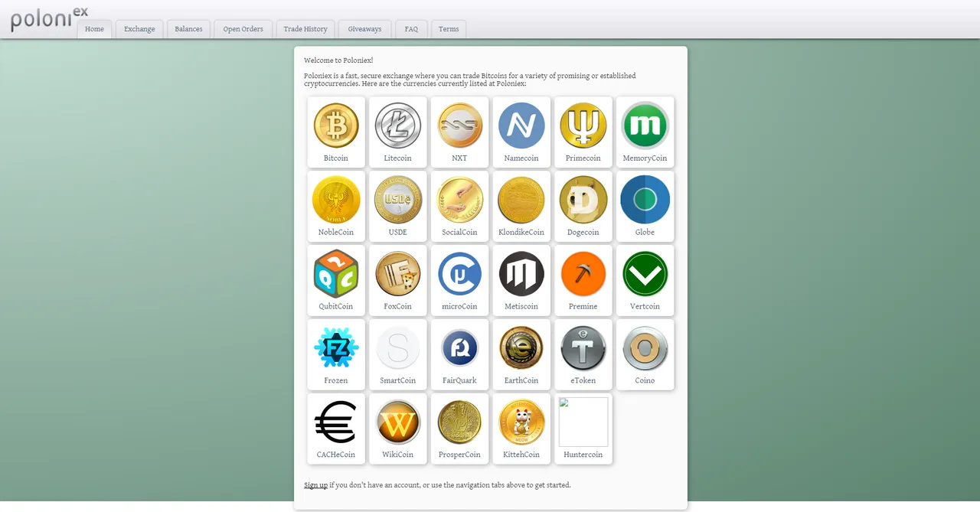Open the USDE coin icon

[398, 200]
